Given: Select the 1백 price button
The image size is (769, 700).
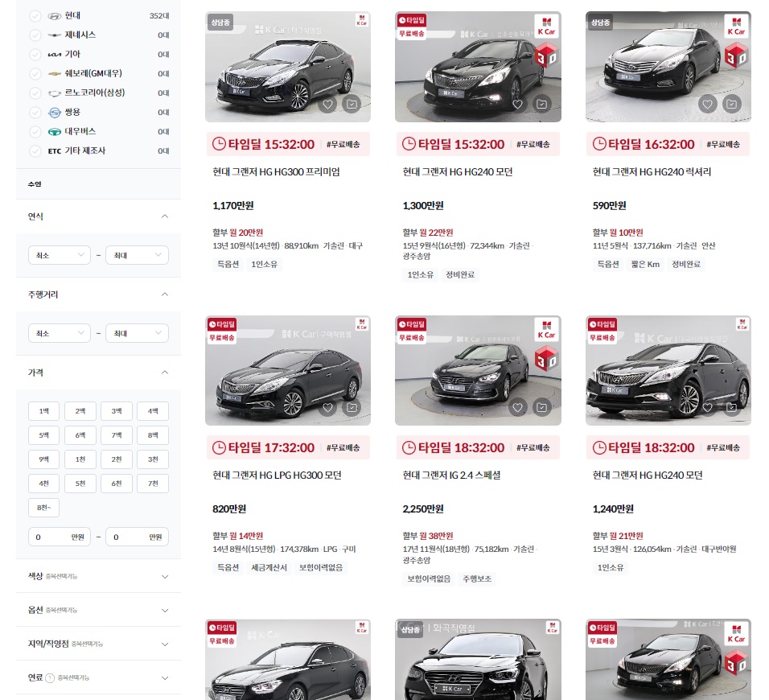Looking at the screenshot, I should tap(43, 411).
